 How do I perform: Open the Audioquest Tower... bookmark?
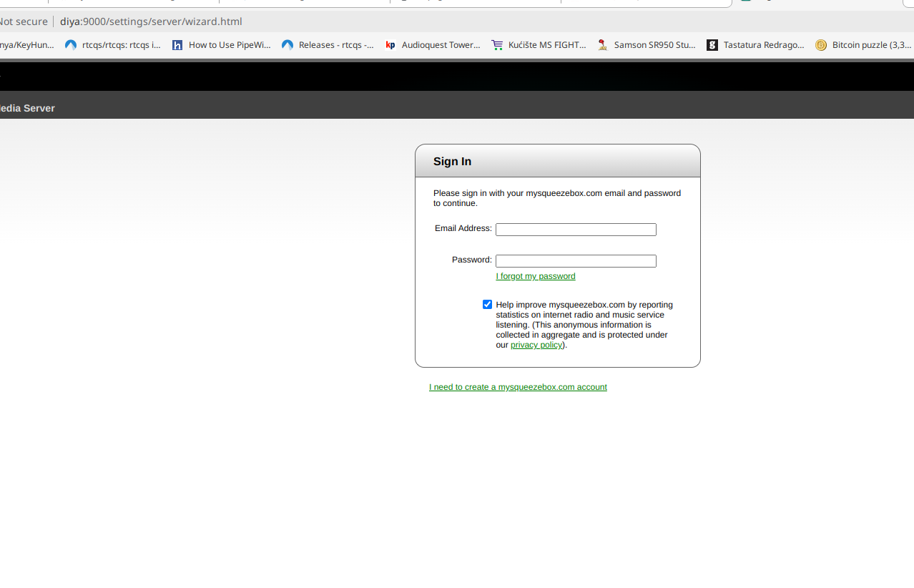click(x=433, y=45)
